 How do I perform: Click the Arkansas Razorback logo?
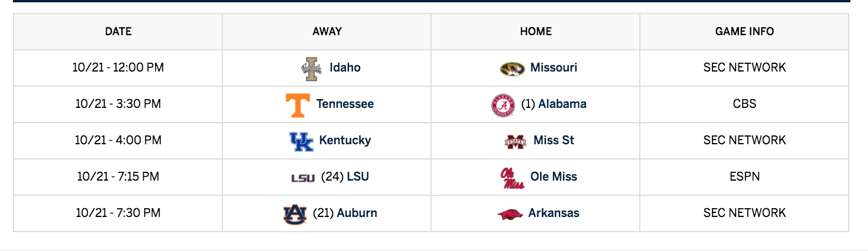coord(510,214)
